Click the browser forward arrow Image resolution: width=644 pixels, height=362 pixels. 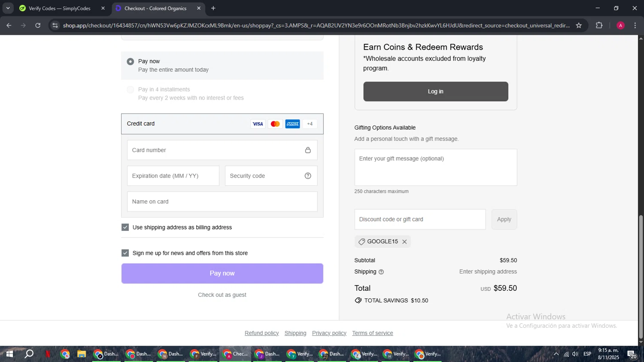point(23,25)
